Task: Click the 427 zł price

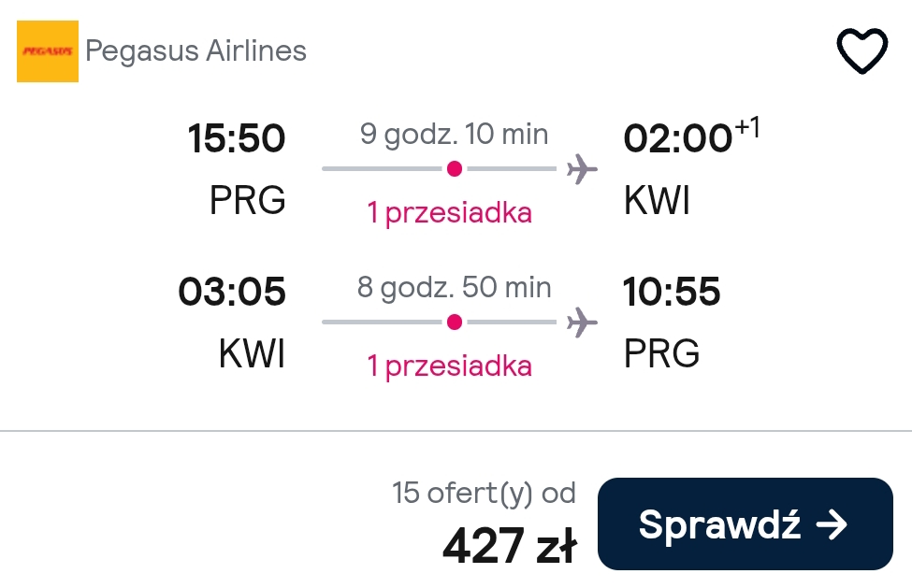Action: (510, 546)
